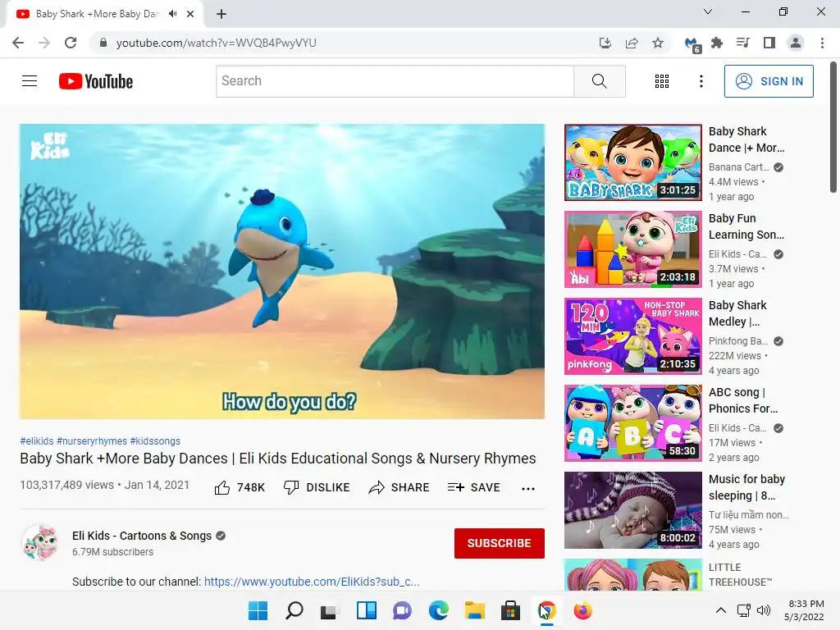This screenshot has width=840, height=630.
Task: Open the #kidssongs hashtag link
Action: pyautogui.click(x=155, y=441)
